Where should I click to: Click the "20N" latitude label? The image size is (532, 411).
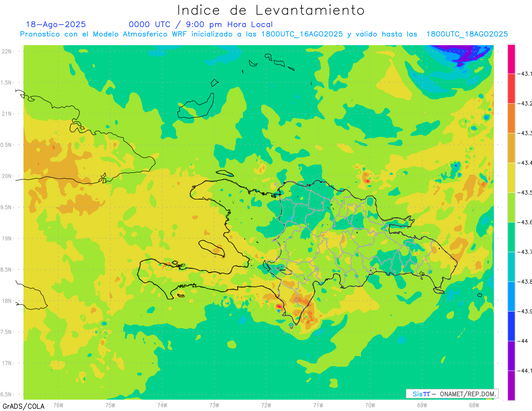click(7, 176)
